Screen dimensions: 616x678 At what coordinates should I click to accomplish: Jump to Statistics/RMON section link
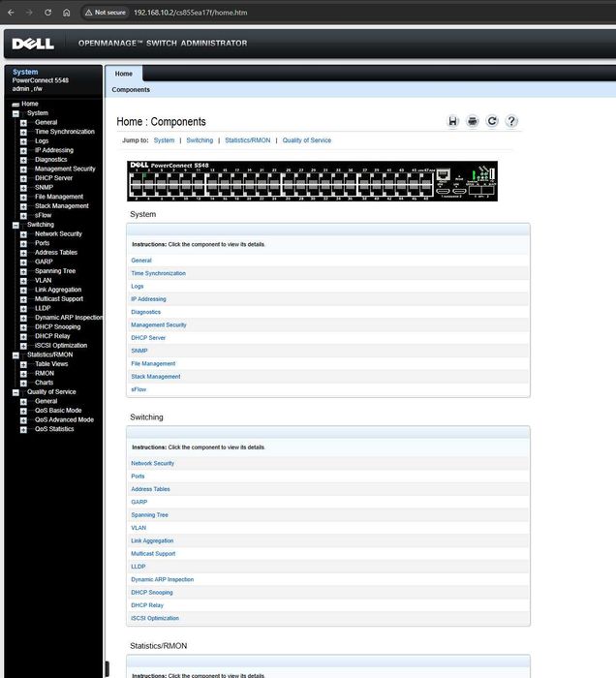(x=248, y=140)
